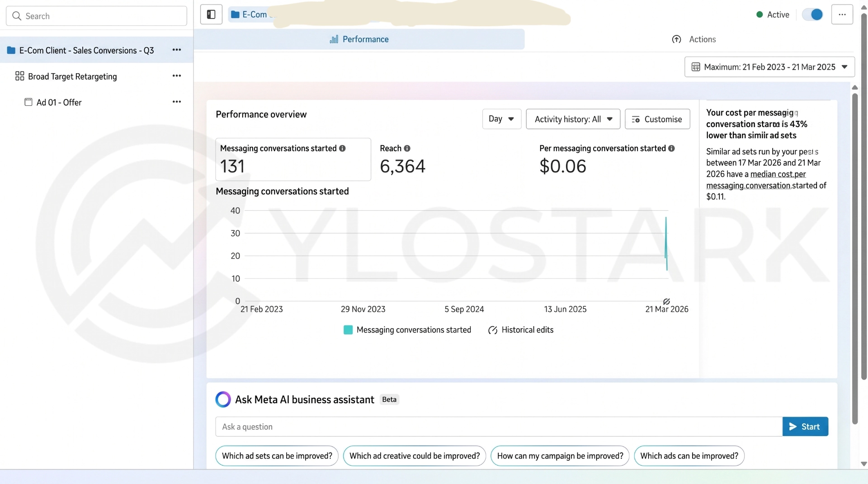Switch to the Performance tab
The height and width of the screenshot is (484, 868).
359,39
